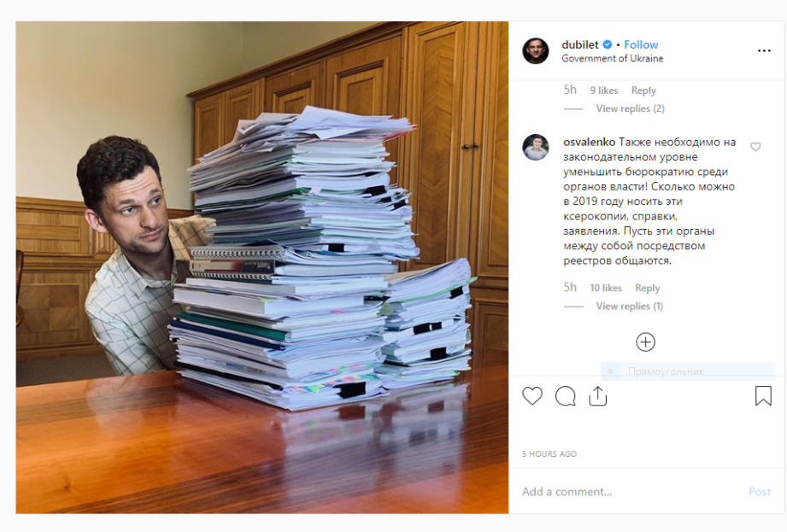Reply to the comment with 9 likes

click(643, 91)
